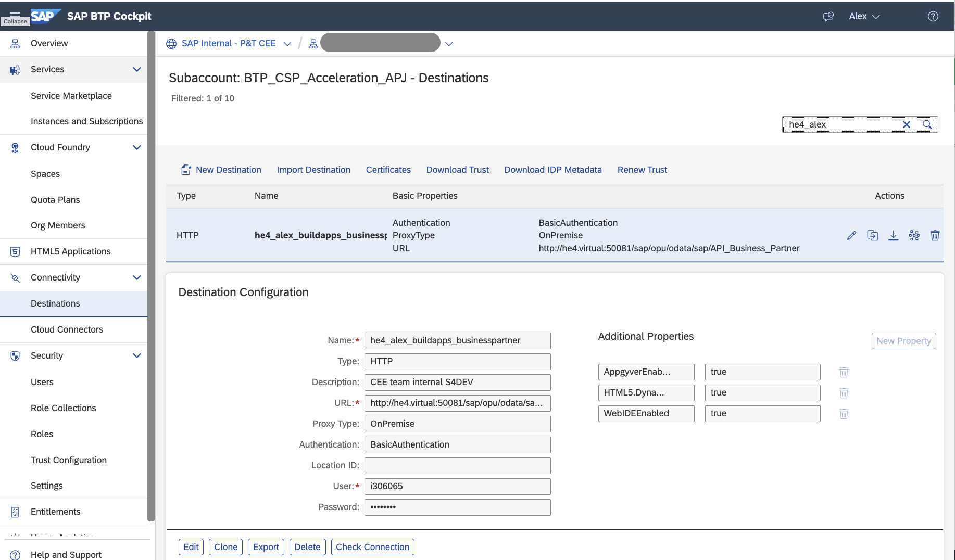Click the search magnifier icon
The image size is (955, 560).
tap(927, 124)
